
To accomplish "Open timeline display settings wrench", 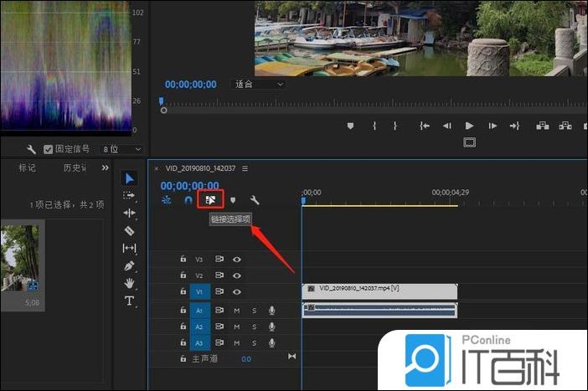I will pos(255,200).
